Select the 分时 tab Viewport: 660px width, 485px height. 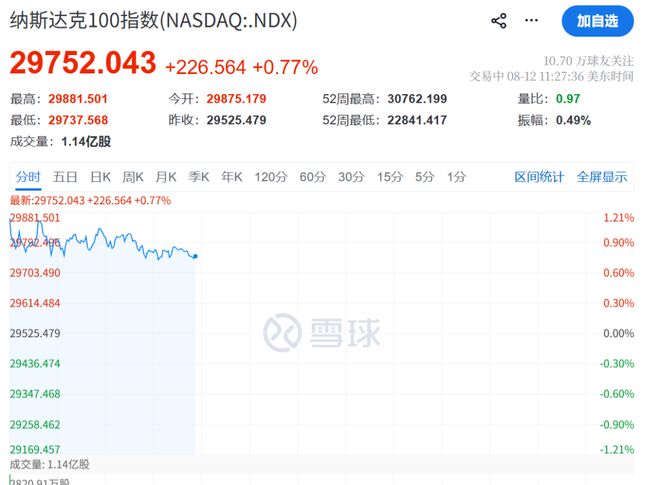pyautogui.click(x=28, y=177)
